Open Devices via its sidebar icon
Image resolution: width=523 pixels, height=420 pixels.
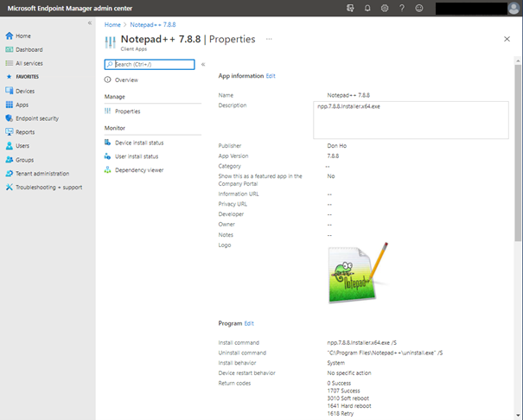tap(10, 91)
